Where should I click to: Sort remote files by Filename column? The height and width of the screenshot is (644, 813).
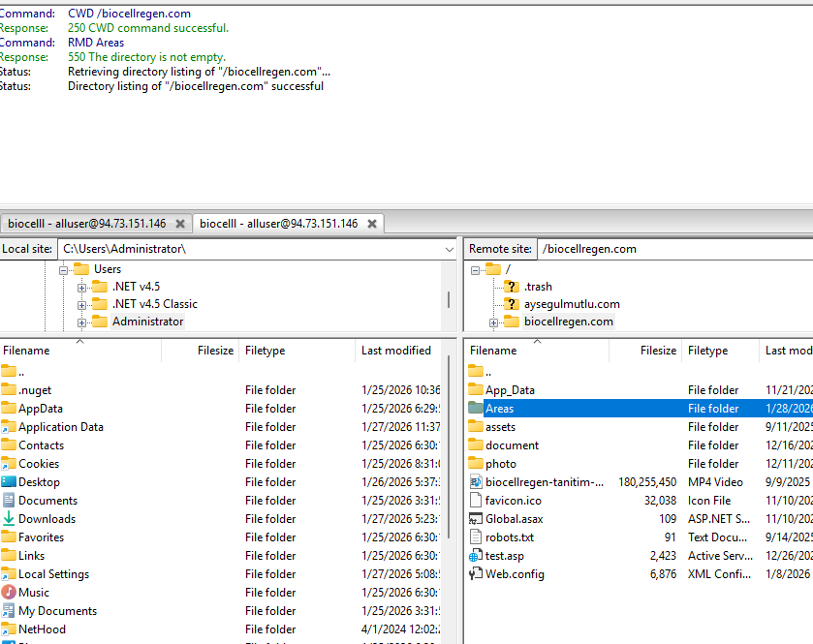[x=536, y=351]
